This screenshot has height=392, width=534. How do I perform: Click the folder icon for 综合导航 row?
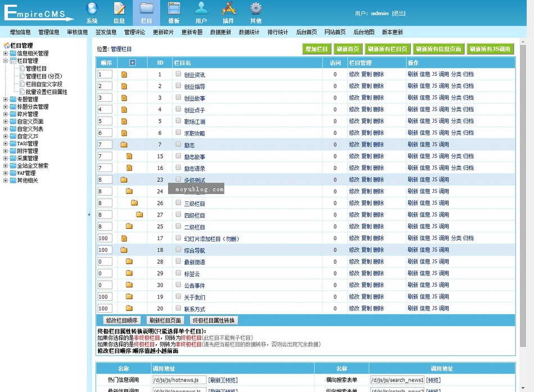[x=124, y=250]
